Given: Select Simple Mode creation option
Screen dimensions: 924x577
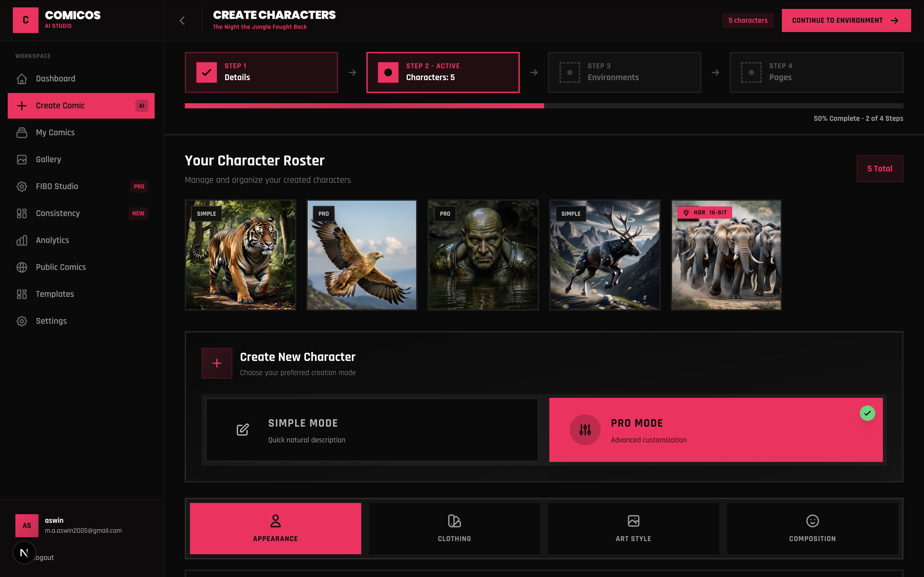Looking at the screenshot, I should [x=372, y=430].
